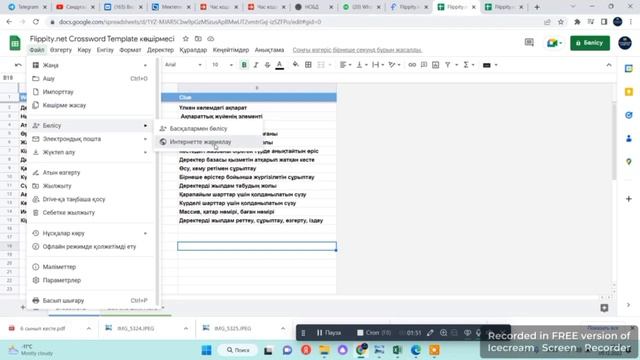Toggle italic formatting in the toolbar
640x360 pixels.
(x=256, y=65)
